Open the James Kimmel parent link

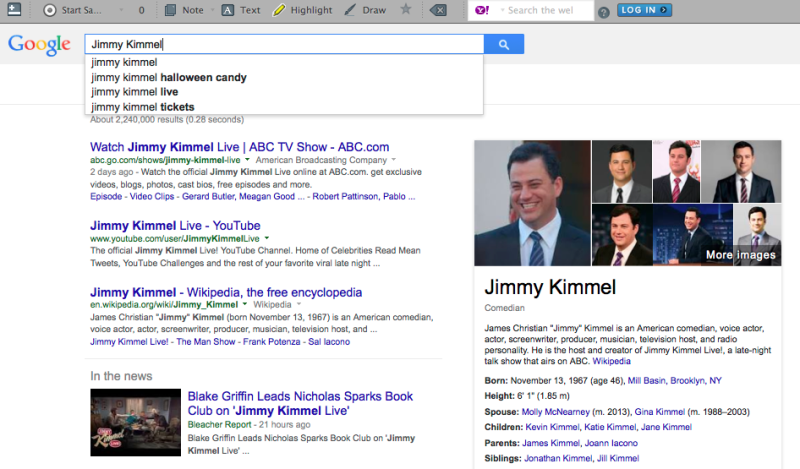pyautogui.click(x=551, y=443)
